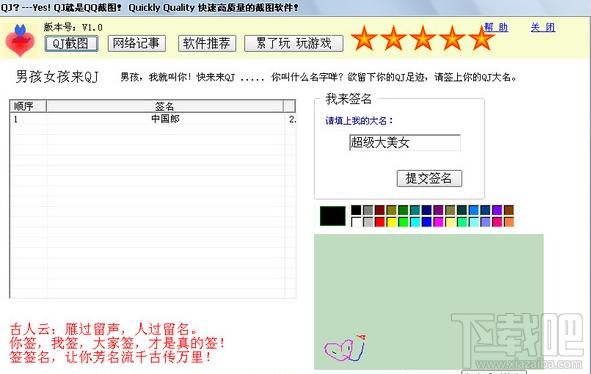591x374 pixels.
Task: Click the 软件推荐 button
Action: tap(207, 43)
